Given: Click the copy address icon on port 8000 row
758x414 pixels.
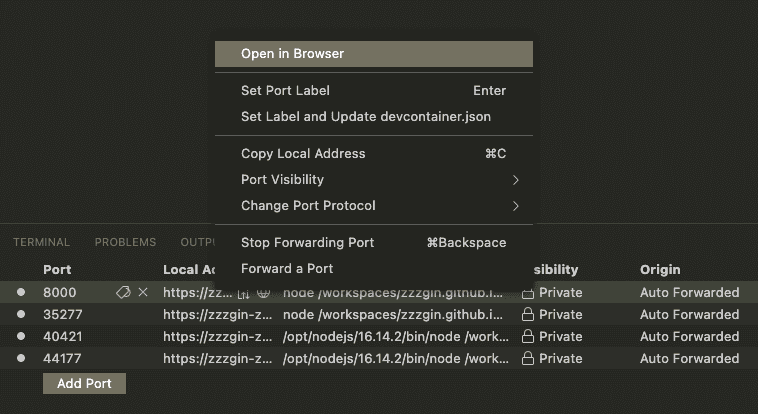Looking at the screenshot, I should point(244,293).
